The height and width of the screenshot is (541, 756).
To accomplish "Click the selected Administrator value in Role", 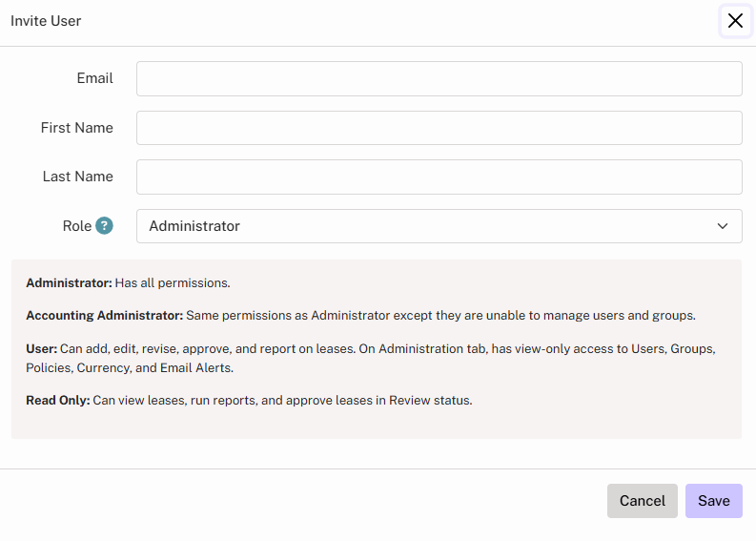I will click(x=194, y=226).
